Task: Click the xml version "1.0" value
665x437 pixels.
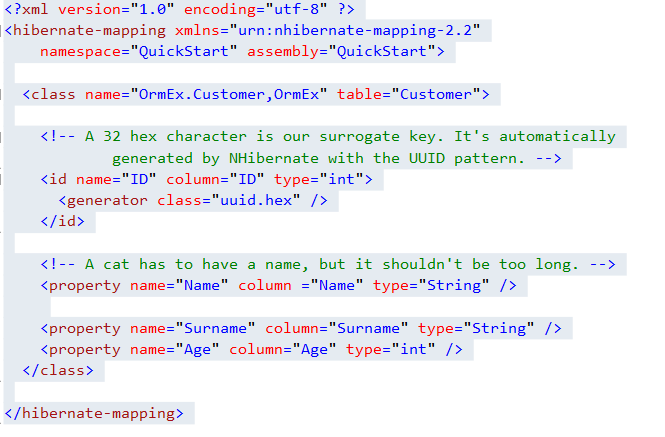Action: pos(145,9)
